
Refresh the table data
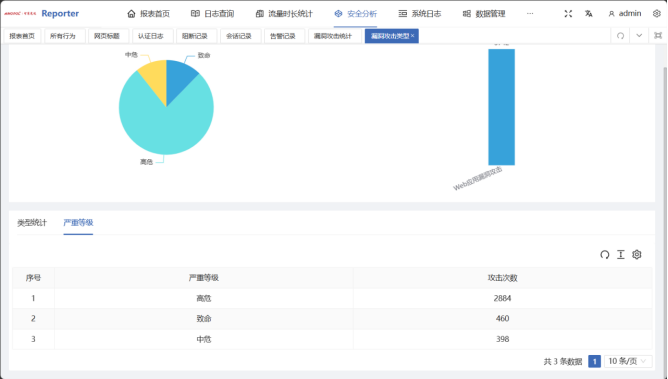click(605, 255)
